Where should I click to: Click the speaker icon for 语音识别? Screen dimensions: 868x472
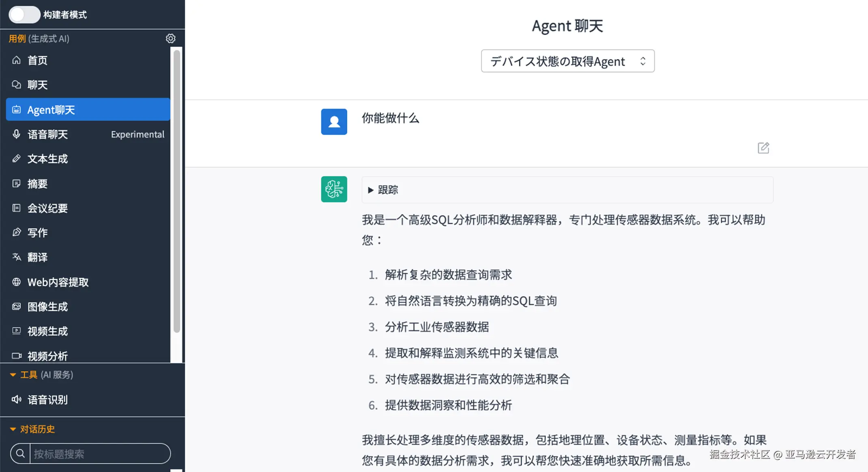pyautogui.click(x=16, y=400)
